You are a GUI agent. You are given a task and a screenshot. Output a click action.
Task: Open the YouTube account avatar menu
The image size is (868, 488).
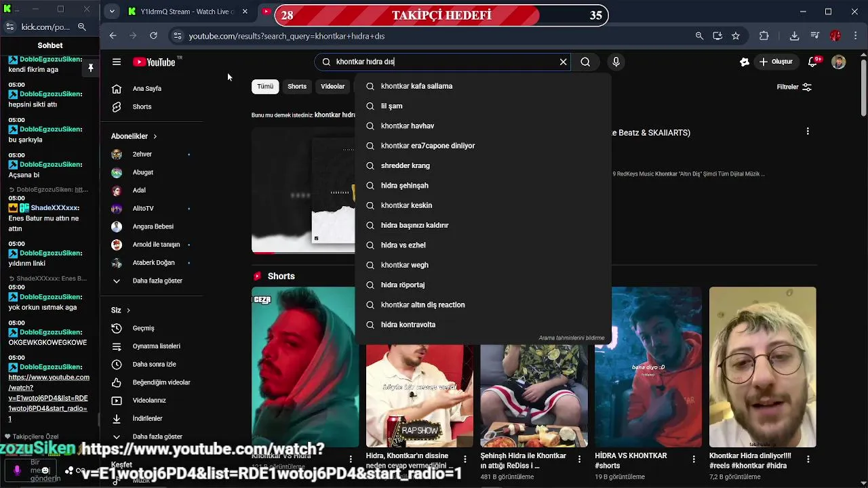[839, 62]
